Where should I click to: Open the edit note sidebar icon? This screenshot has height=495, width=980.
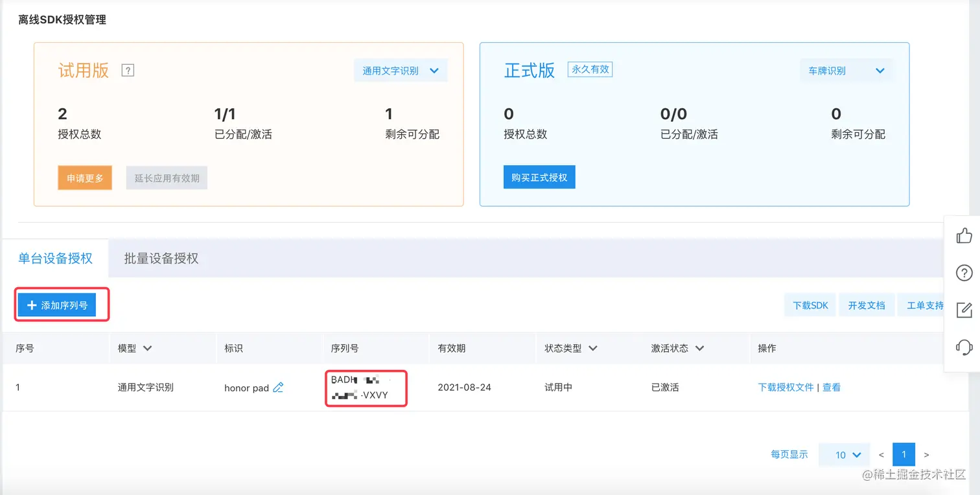pos(964,310)
